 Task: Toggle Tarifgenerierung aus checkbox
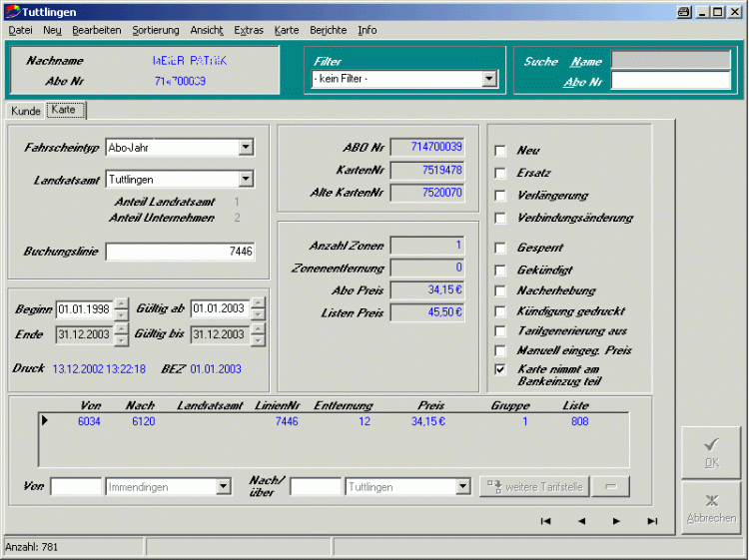(x=500, y=330)
